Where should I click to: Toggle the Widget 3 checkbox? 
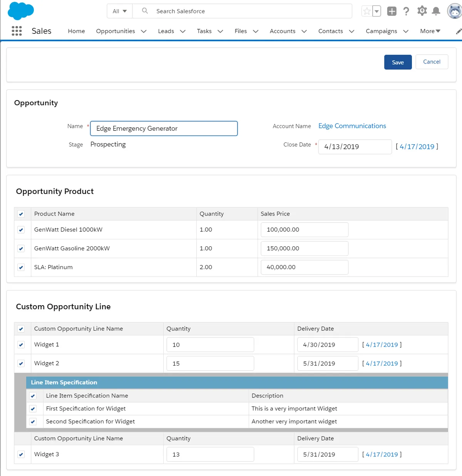(21, 454)
